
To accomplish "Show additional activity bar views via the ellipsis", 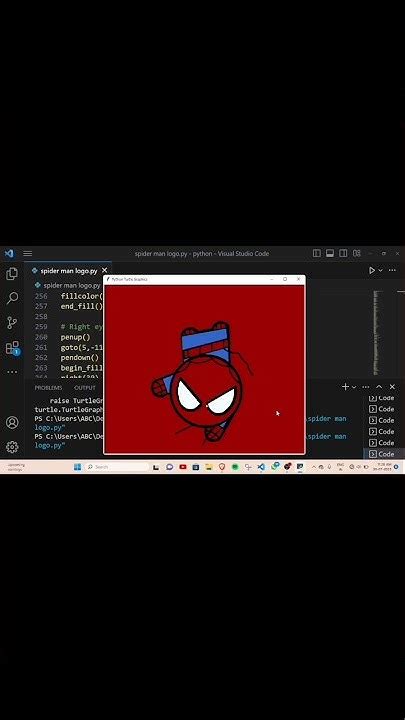I will tap(12, 372).
